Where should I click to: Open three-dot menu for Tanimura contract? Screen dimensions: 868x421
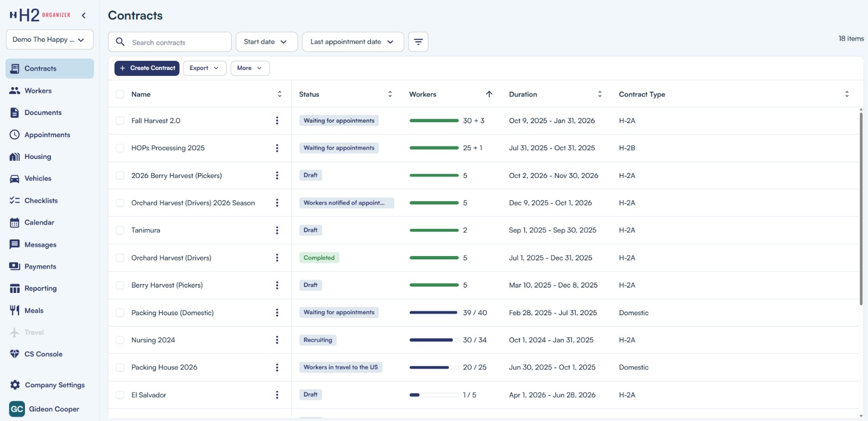pyautogui.click(x=277, y=230)
